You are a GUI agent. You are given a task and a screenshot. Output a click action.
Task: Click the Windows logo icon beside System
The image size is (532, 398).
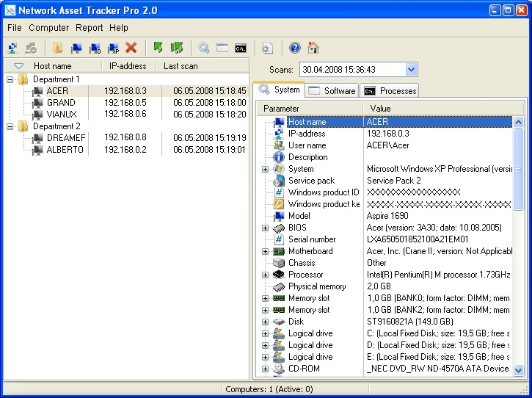(279, 169)
